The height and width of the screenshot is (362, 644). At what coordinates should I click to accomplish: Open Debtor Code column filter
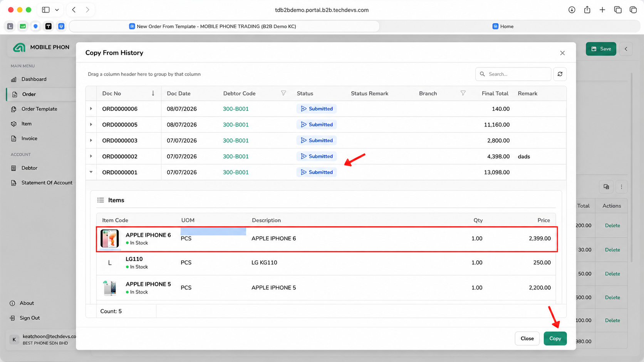pyautogui.click(x=283, y=93)
